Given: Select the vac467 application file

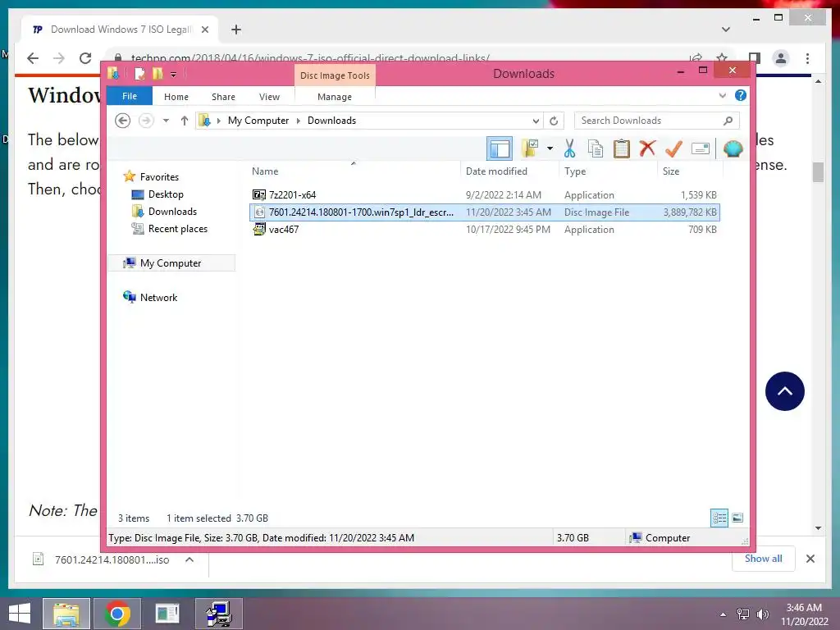Looking at the screenshot, I should (x=484, y=230).
